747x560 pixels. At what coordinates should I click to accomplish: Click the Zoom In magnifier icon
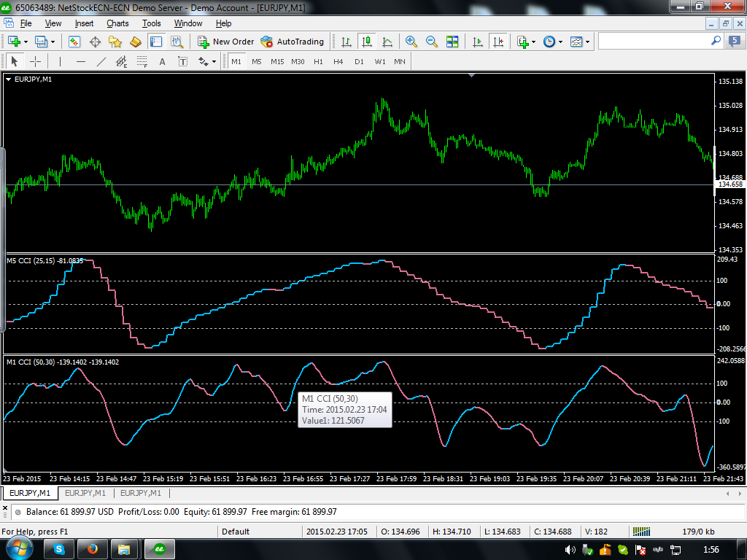pyautogui.click(x=411, y=42)
